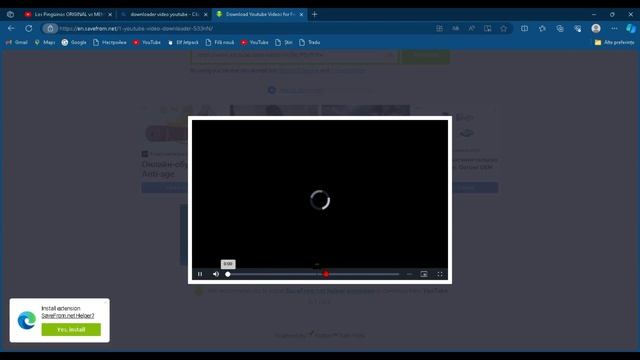Image resolution: width=640 pixels, height=360 pixels.
Task: Open Настройки bookmark
Action: [x=110, y=42]
